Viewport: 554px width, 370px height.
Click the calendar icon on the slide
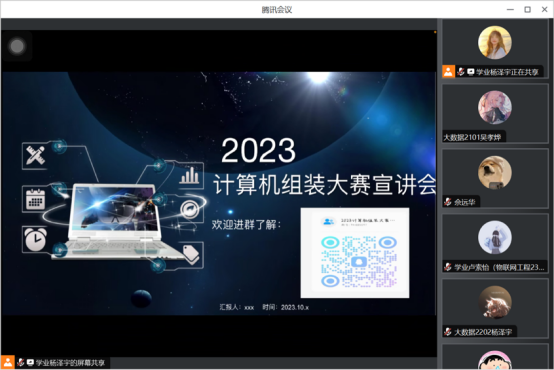click(x=35, y=199)
